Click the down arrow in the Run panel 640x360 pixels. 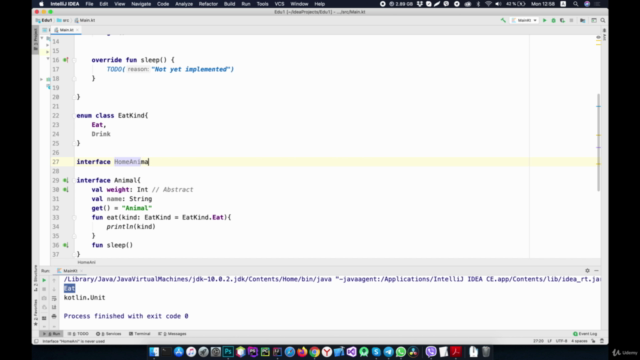[54, 289]
